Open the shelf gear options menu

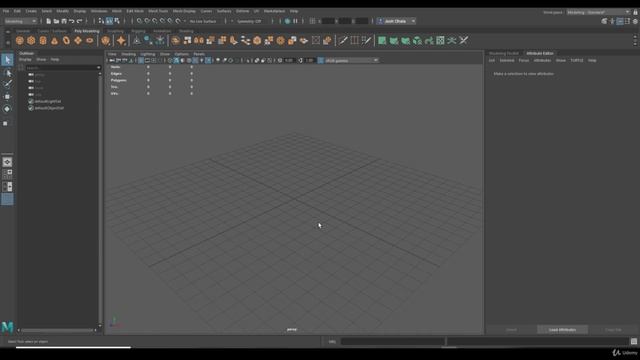click(x=8, y=42)
